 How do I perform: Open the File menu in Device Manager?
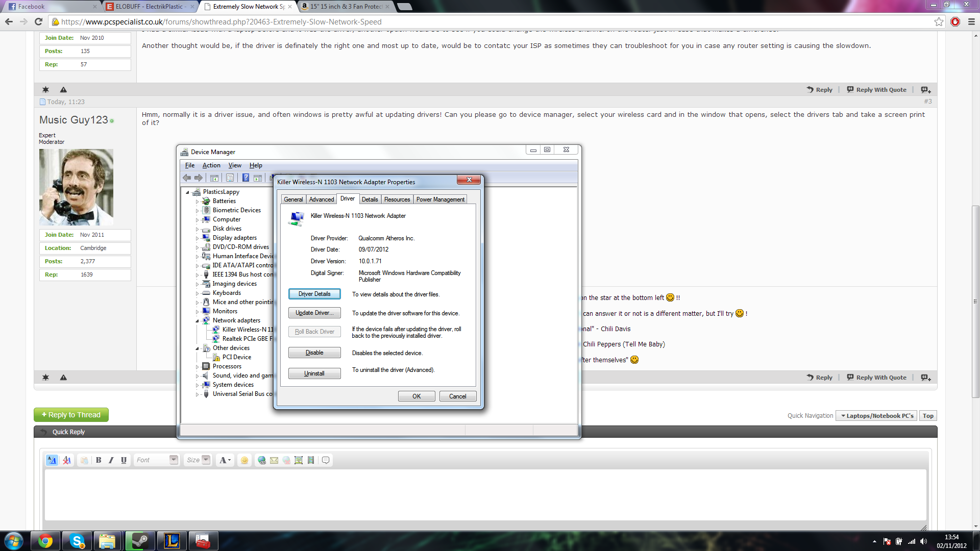coord(190,165)
